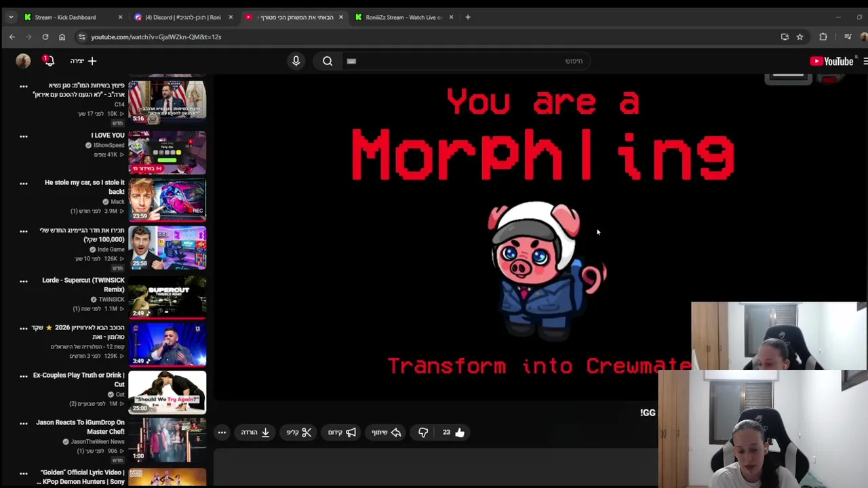
Task: Click the promote (קידום) megaphone button
Action: (x=342, y=432)
